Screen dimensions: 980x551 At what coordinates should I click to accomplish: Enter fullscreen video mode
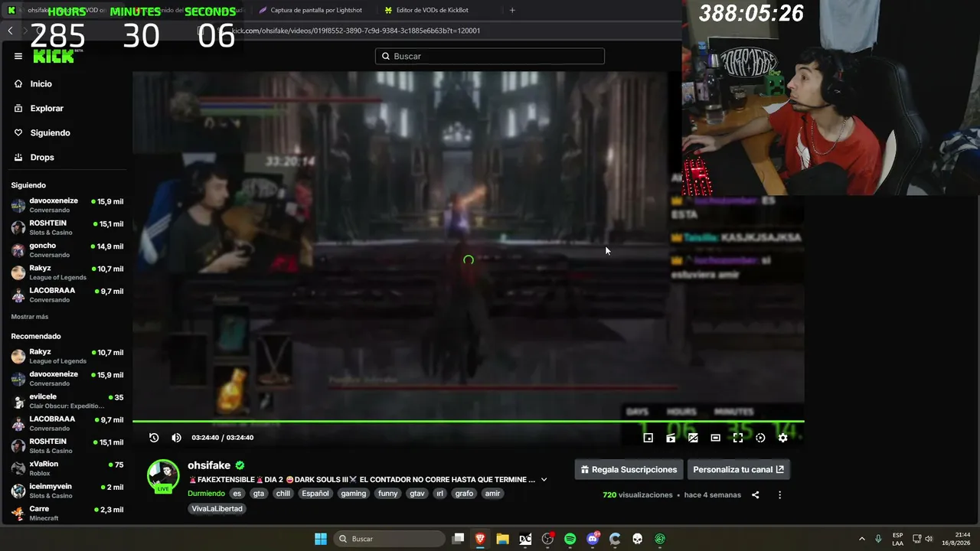pos(738,438)
